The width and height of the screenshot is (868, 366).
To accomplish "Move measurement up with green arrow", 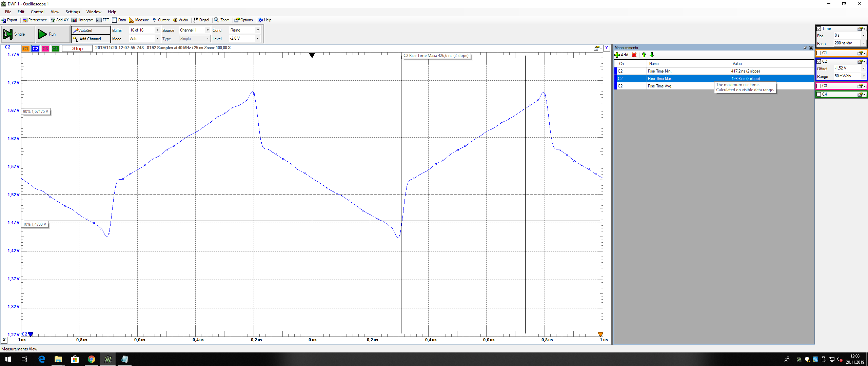I will tap(644, 55).
